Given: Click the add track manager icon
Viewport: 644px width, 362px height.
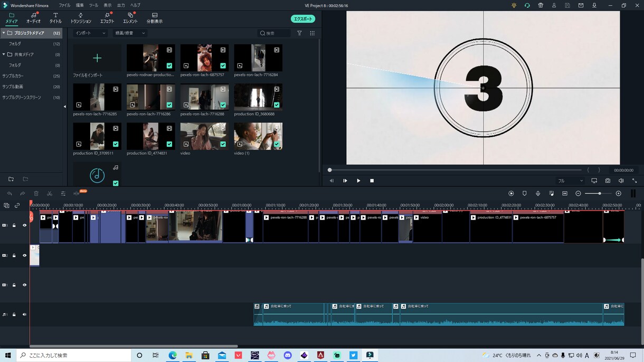Looking at the screenshot, I should click(x=6, y=206).
